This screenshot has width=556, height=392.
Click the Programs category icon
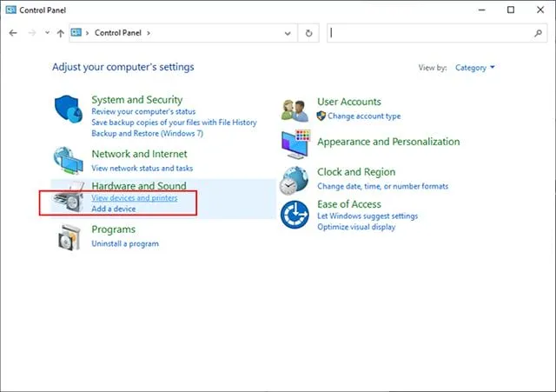click(69, 236)
